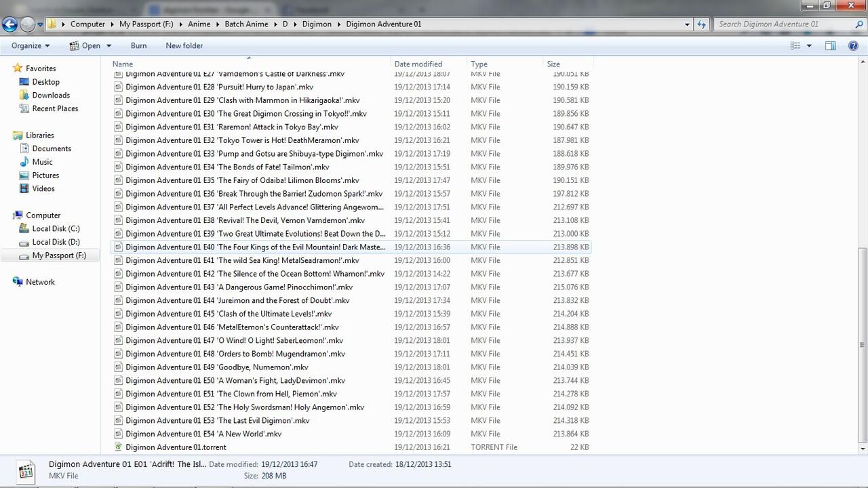This screenshot has width=868, height=488.
Task: Sort by the Type column header
Action: [x=505, y=64]
